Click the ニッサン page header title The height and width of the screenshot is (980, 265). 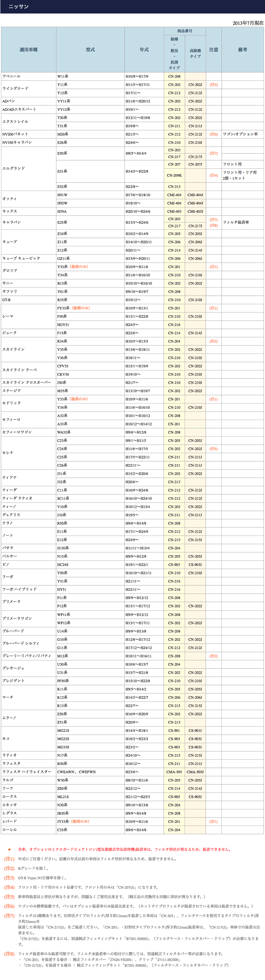18,6
